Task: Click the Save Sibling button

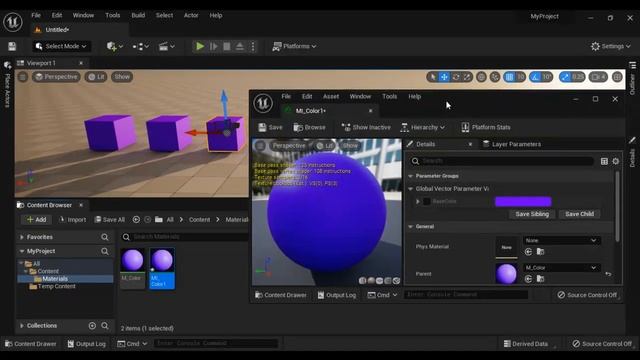Action: click(532, 214)
